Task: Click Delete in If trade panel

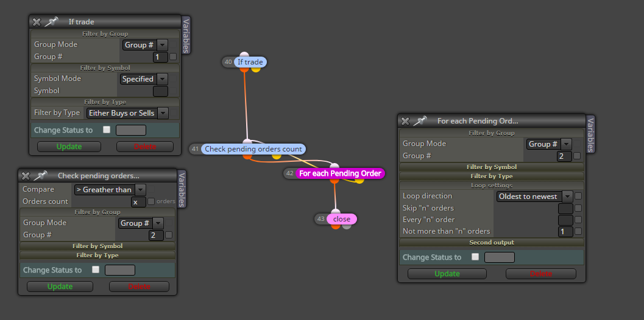Action: click(x=145, y=147)
